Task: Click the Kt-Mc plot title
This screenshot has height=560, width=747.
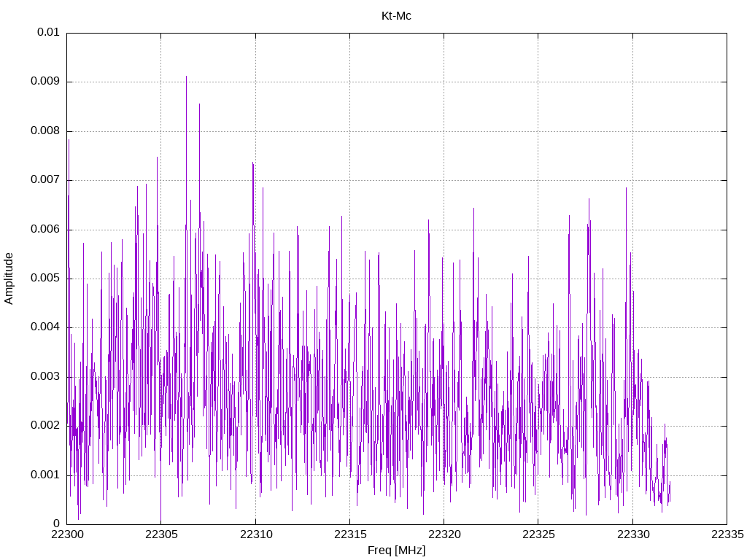Action: (x=396, y=16)
